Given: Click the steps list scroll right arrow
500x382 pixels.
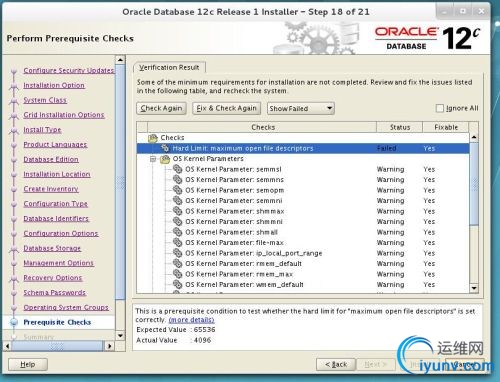Looking at the screenshot, I should (109, 346).
